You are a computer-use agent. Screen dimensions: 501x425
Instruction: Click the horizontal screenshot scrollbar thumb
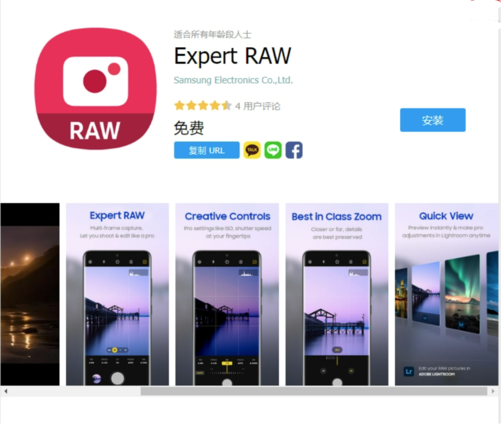coord(314,391)
